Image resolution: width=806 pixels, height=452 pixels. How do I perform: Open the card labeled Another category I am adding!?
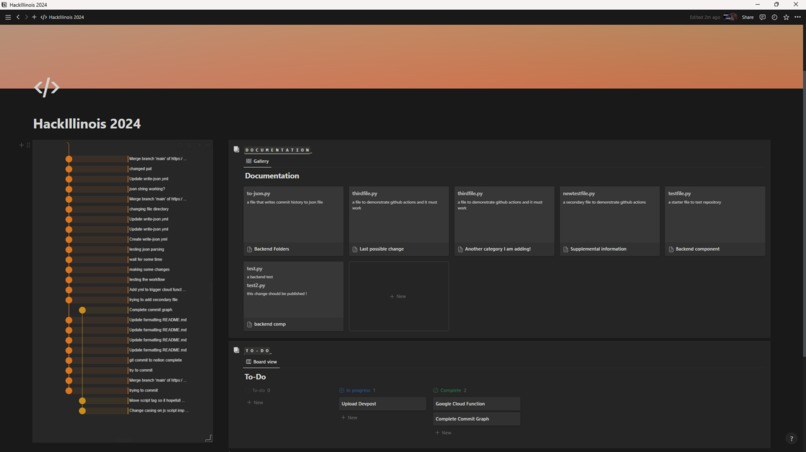pyautogui.click(x=504, y=221)
